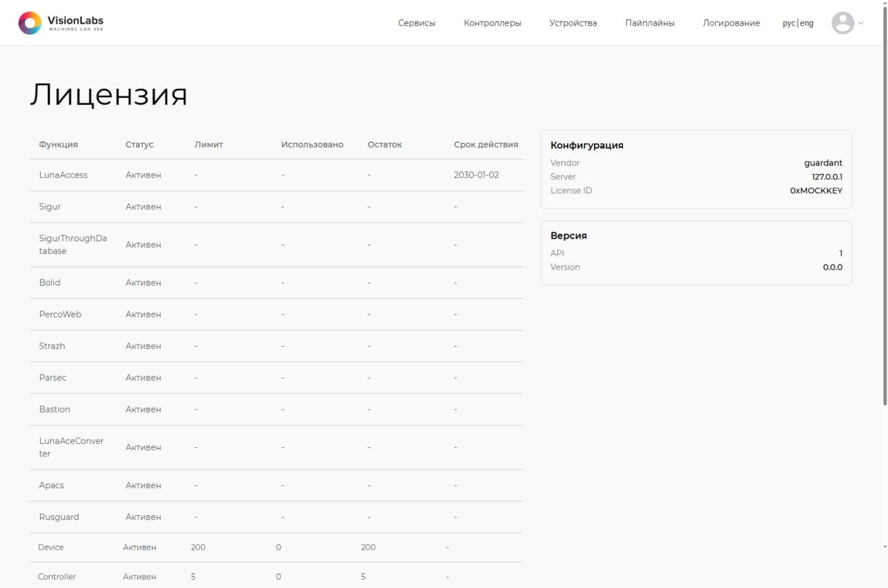Click the Device limit value 200
The width and height of the screenshot is (888, 588).
click(198, 547)
